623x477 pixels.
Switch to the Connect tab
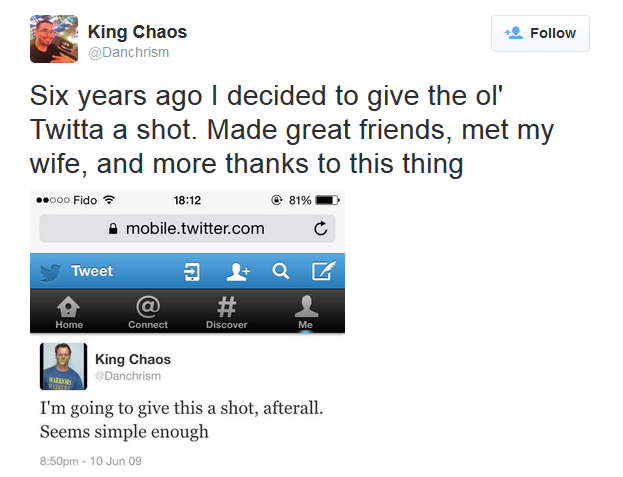pyautogui.click(x=148, y=312)
